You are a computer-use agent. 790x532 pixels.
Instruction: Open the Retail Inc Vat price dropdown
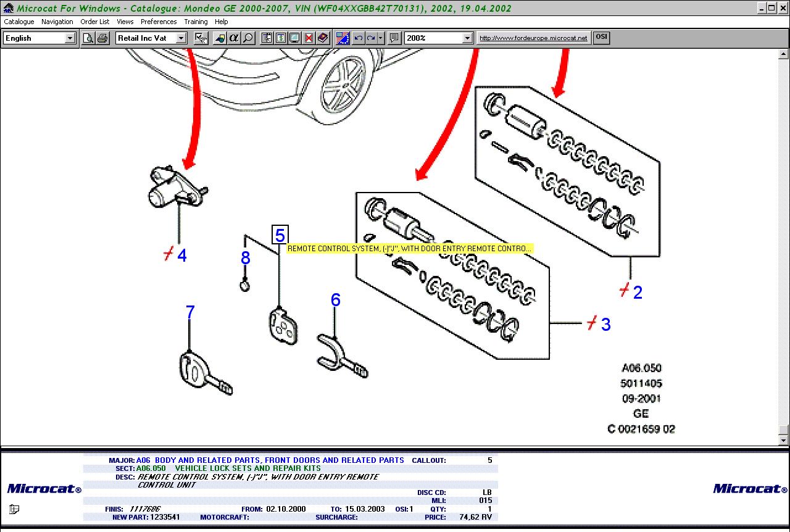[x=181, y=38]
